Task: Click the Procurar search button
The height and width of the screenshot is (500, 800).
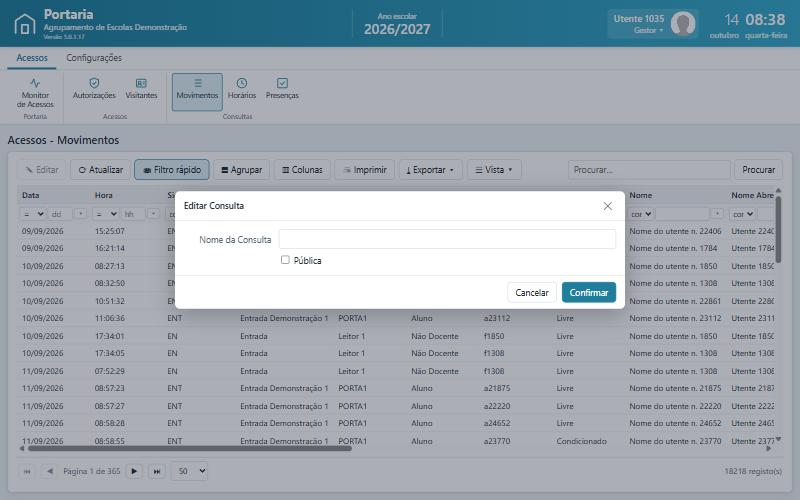Action: 758,170
